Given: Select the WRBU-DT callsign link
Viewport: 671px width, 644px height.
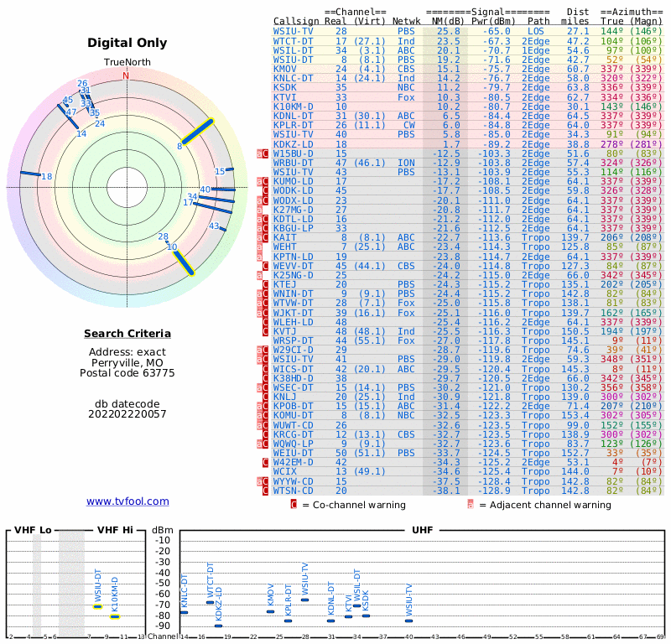Looking at the screenshot, I should (293, 163).
